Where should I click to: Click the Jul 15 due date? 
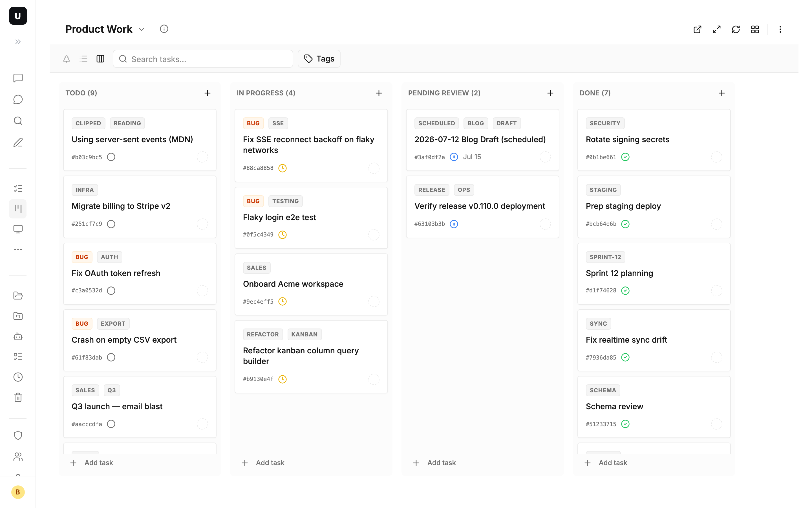(472, 157)
